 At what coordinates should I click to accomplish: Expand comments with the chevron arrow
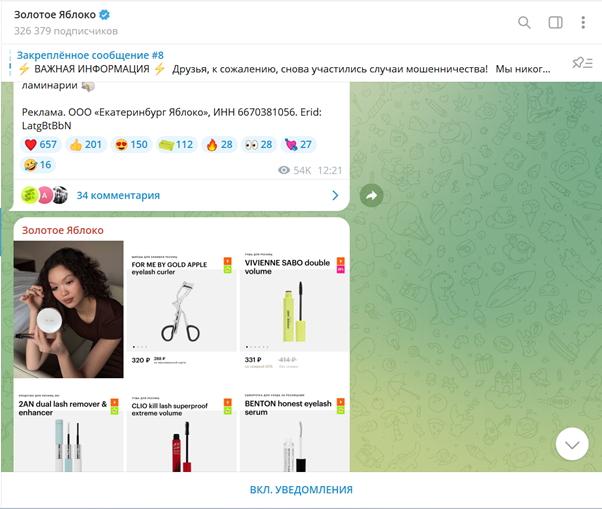335,195
